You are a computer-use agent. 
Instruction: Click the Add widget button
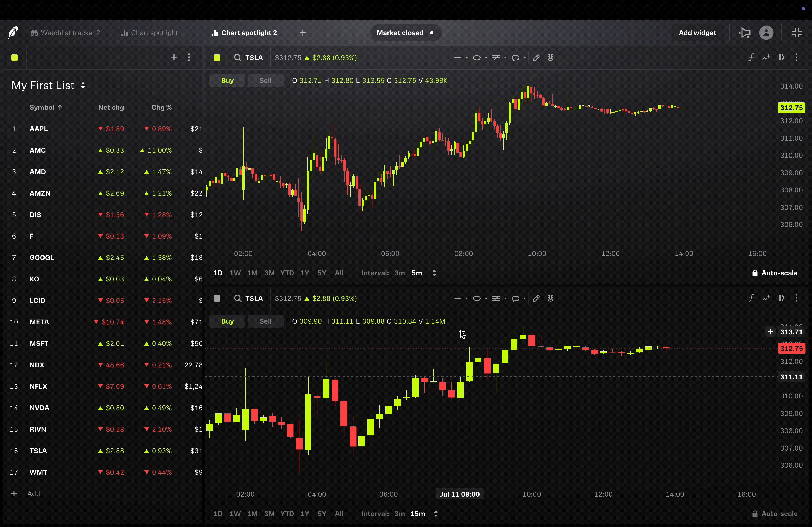click(x=697, y=33)
